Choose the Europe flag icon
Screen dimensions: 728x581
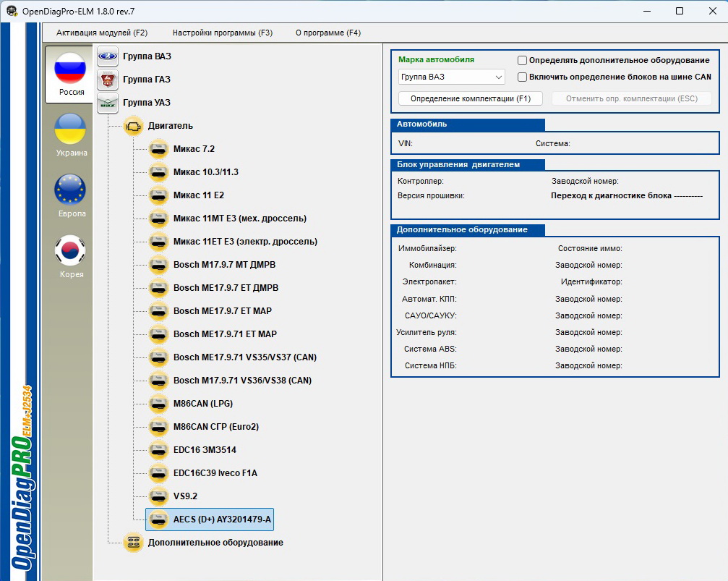click(x=71, y=190)
